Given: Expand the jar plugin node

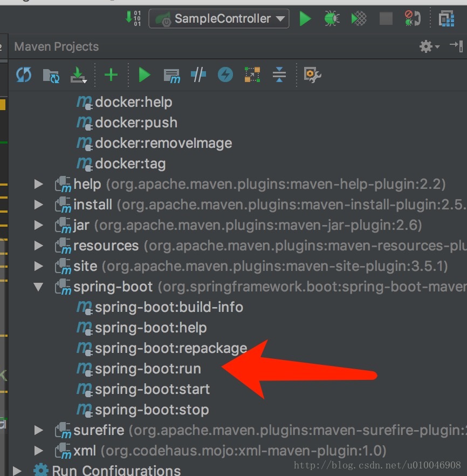Looking at the screenshot, I should point(38,225).
